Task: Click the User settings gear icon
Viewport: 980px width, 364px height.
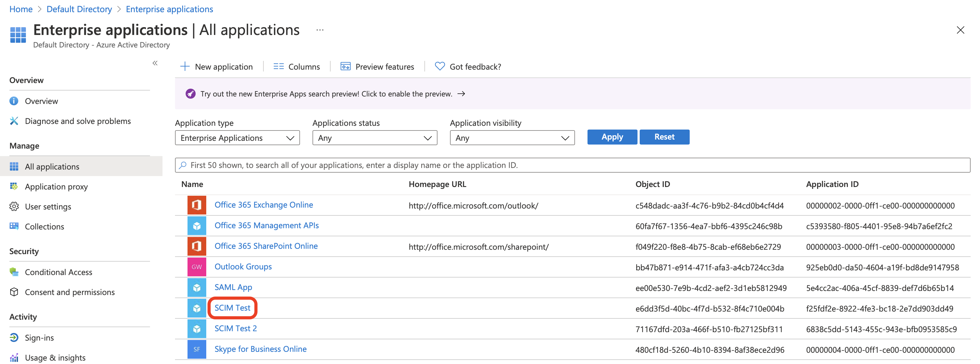Action: [x=14, y=207]
